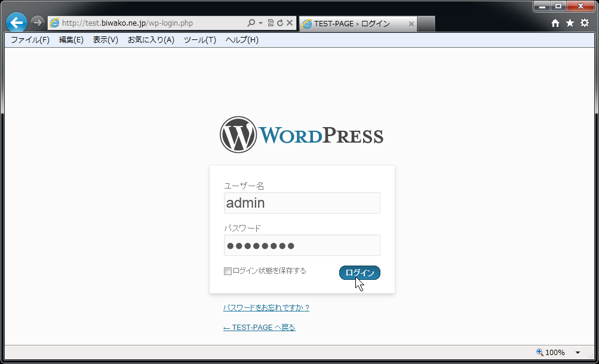Follow the パスワードをお忘れですか？ link

pos(266,308)
